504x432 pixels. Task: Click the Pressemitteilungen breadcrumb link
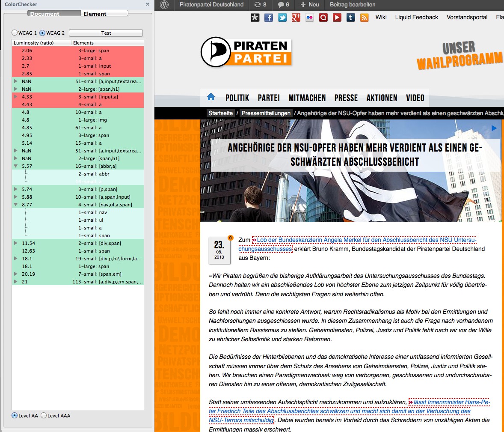(266, 113)
